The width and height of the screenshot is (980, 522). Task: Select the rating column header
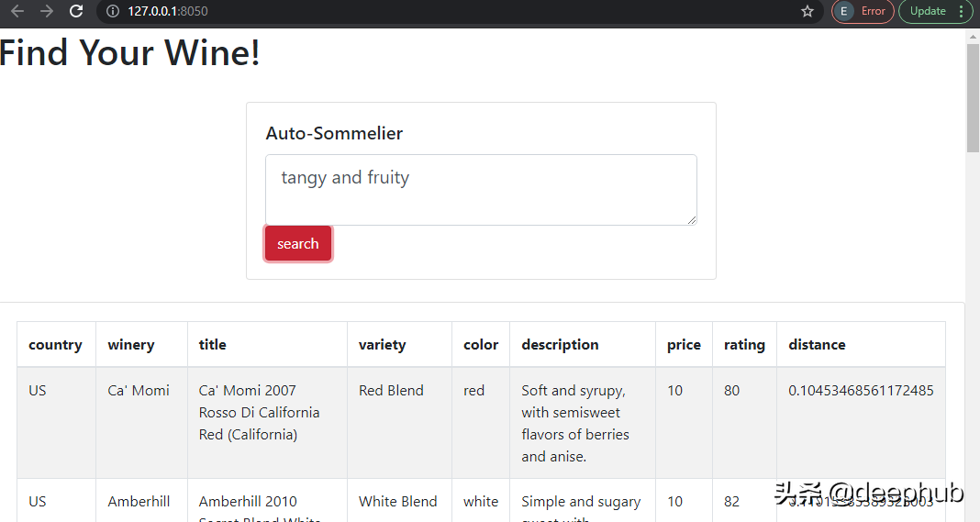pyautogui.click(x=744, y=344)
